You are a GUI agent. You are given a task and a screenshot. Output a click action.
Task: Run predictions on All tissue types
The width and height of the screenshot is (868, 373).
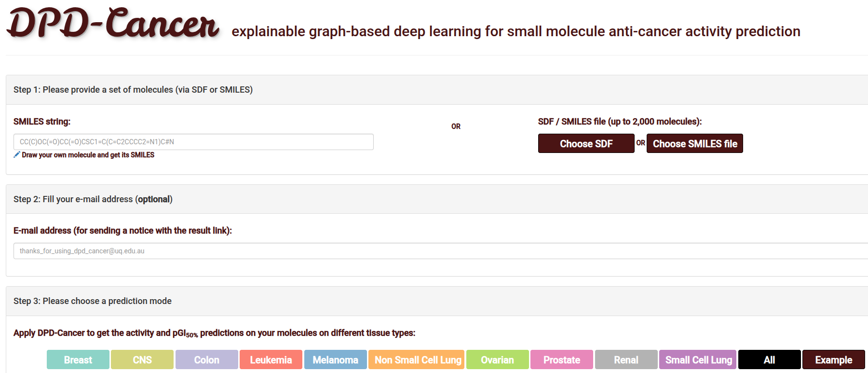click(770, 360)
